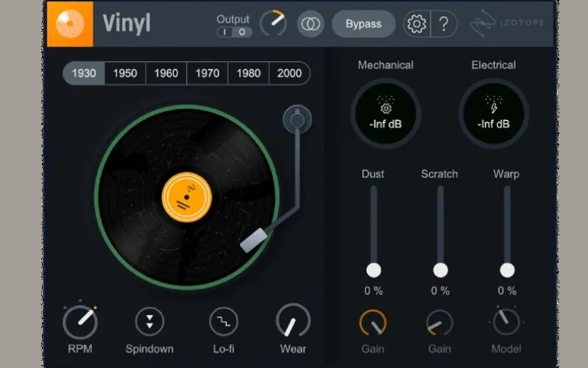Click the RPM knob
Viewport: 588px width, 368px height.
click(80, 322)
